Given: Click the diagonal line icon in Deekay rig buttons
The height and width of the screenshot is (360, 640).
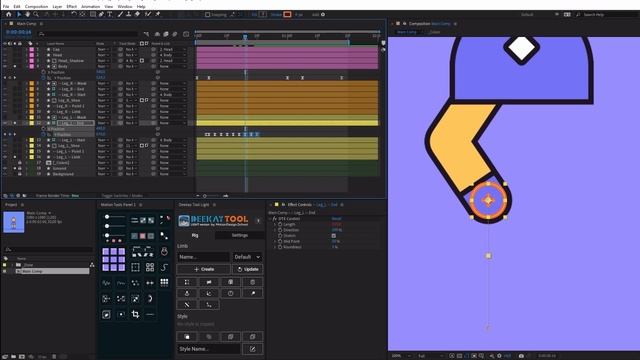Looking at the screenshot, I should [x=187, y=304].
